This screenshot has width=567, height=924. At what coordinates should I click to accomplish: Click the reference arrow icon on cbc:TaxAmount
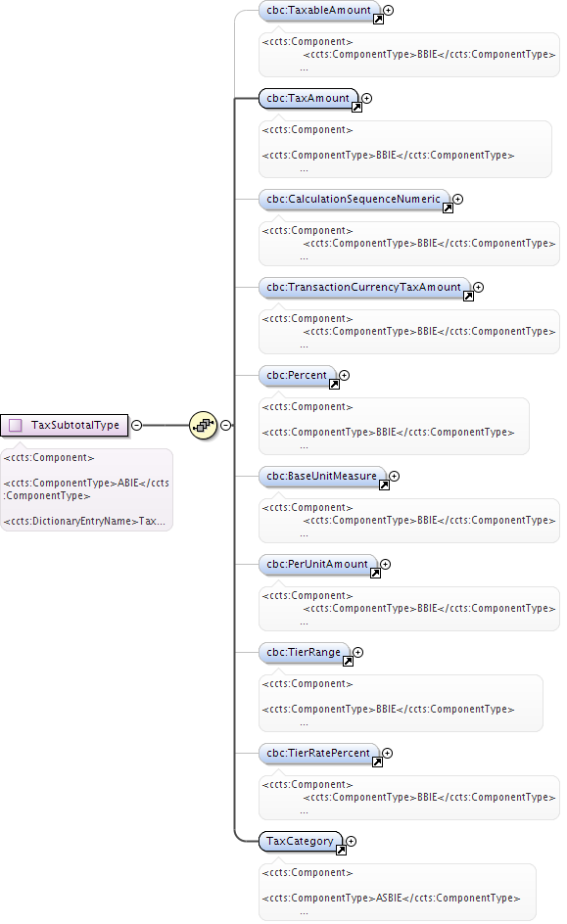coord(356,108)
